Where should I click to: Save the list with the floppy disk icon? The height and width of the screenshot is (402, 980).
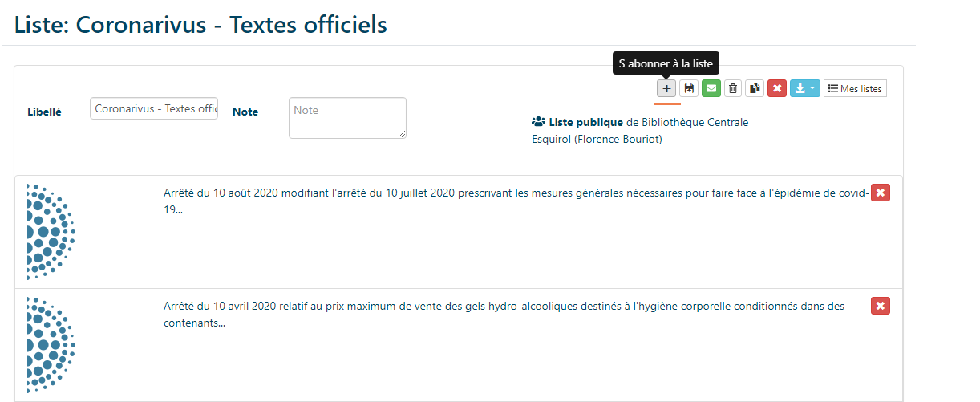[x=688, y=88]
